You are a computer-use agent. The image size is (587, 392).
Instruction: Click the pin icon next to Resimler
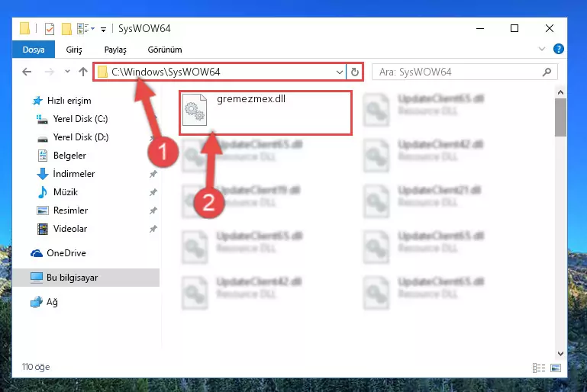point(153,210)
